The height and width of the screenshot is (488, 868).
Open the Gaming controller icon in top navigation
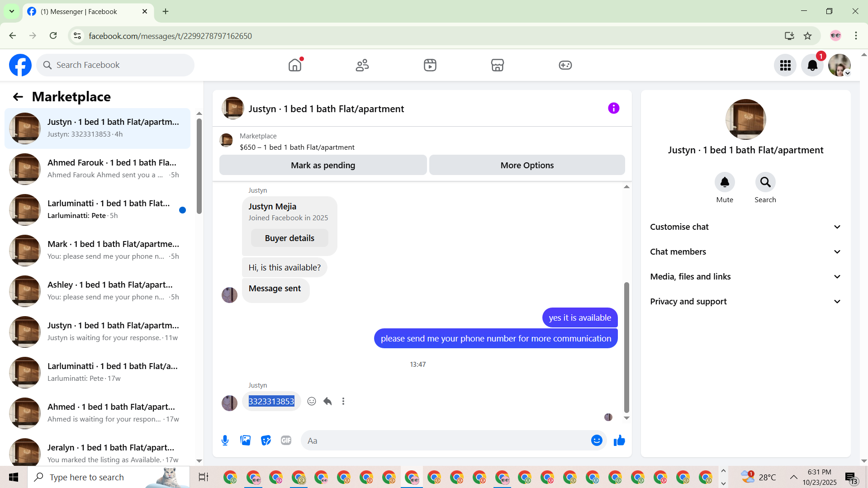click(x=565, y=65)
